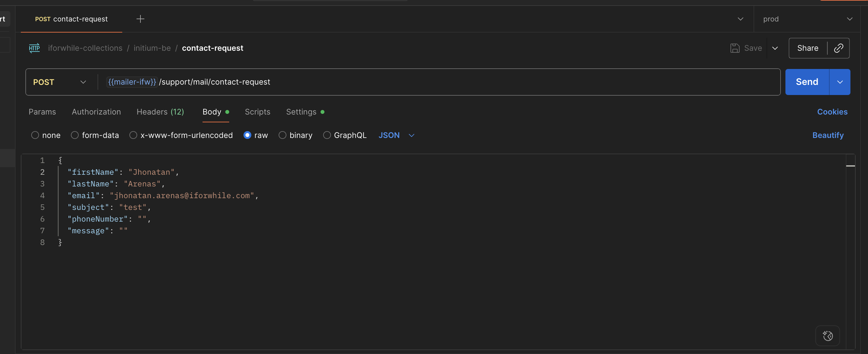The width and height of the screenshot is (868, 354).
Task: Open the Authorization tab
Action: point(96,112)
